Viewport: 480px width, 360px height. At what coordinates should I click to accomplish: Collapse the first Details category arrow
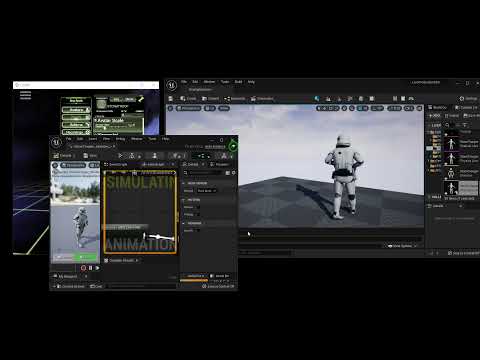[184, 183]
